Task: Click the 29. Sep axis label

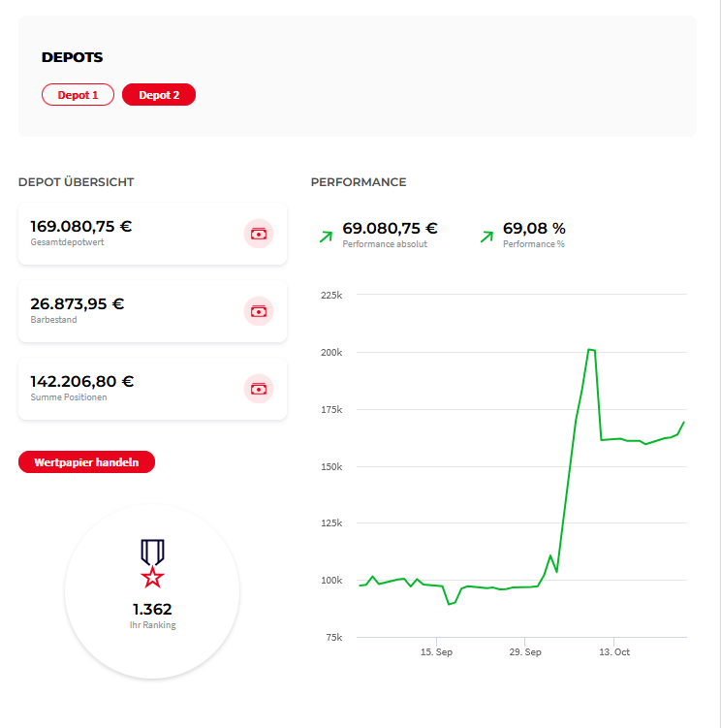Action: pyautogui.click(x=524, y=652)
